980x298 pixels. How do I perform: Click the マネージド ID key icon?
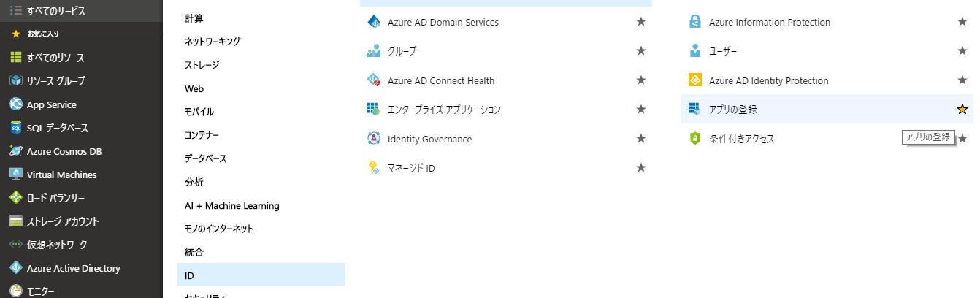click(374, 168)
